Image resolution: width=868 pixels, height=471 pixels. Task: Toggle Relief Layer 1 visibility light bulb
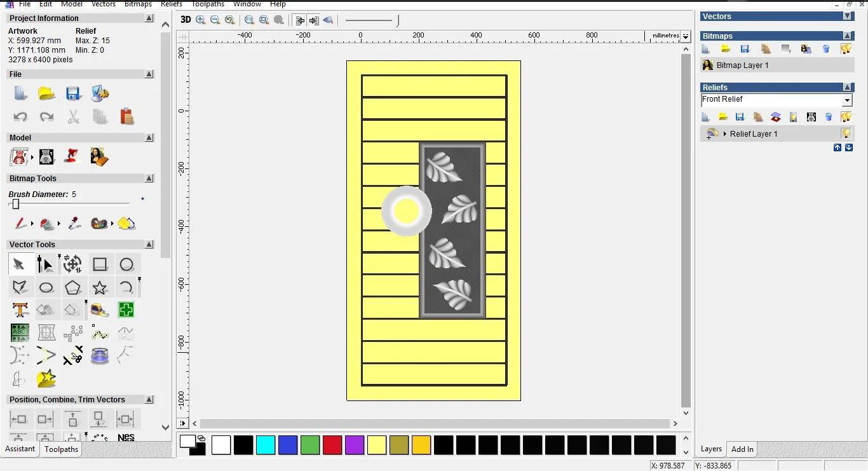click(x=846, y=133)
